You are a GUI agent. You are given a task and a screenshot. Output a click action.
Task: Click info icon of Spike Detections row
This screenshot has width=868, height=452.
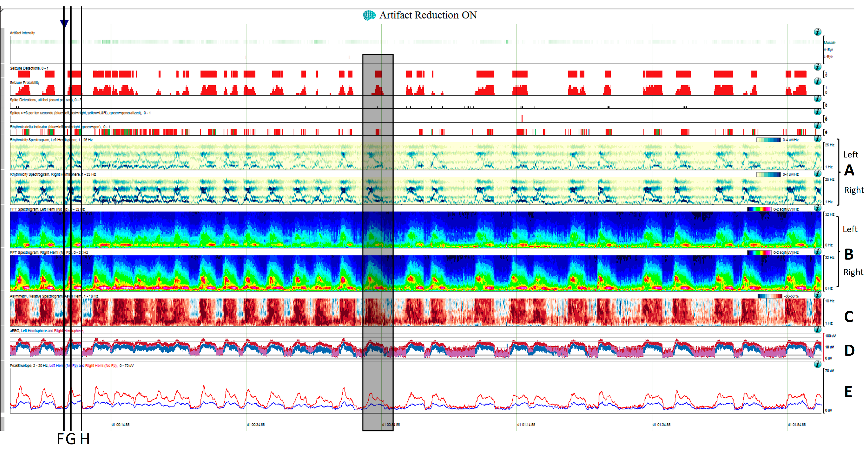[x=818, y=98]
